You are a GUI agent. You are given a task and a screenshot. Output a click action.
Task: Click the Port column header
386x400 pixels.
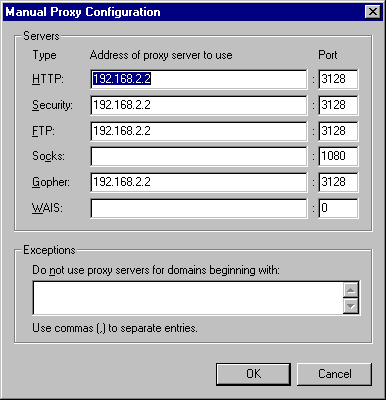328,55
